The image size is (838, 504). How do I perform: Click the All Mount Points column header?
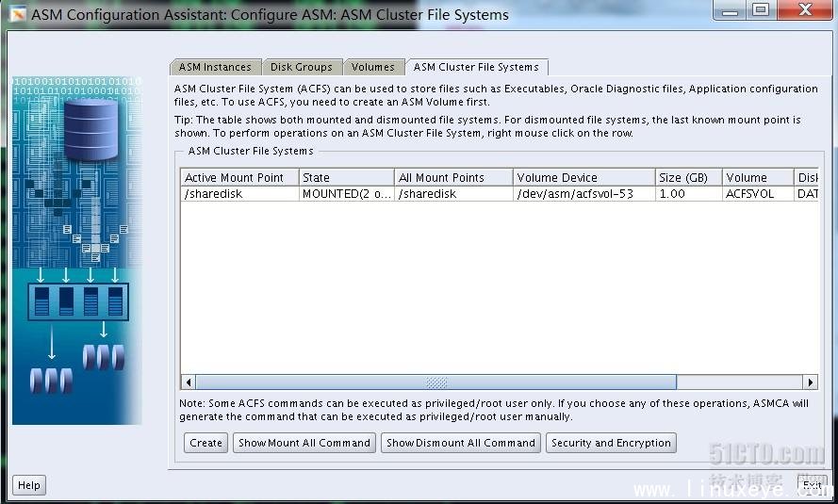coord(453,177)
